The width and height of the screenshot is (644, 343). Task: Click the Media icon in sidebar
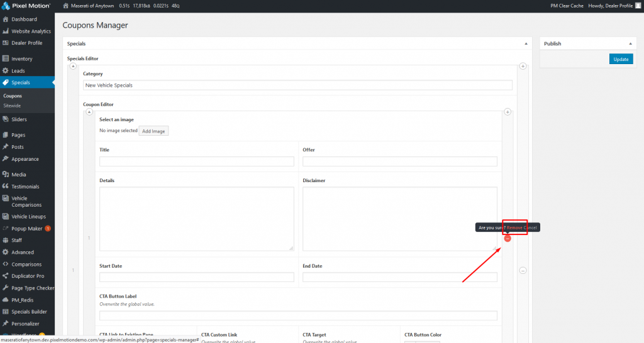[x=5, y=175]
